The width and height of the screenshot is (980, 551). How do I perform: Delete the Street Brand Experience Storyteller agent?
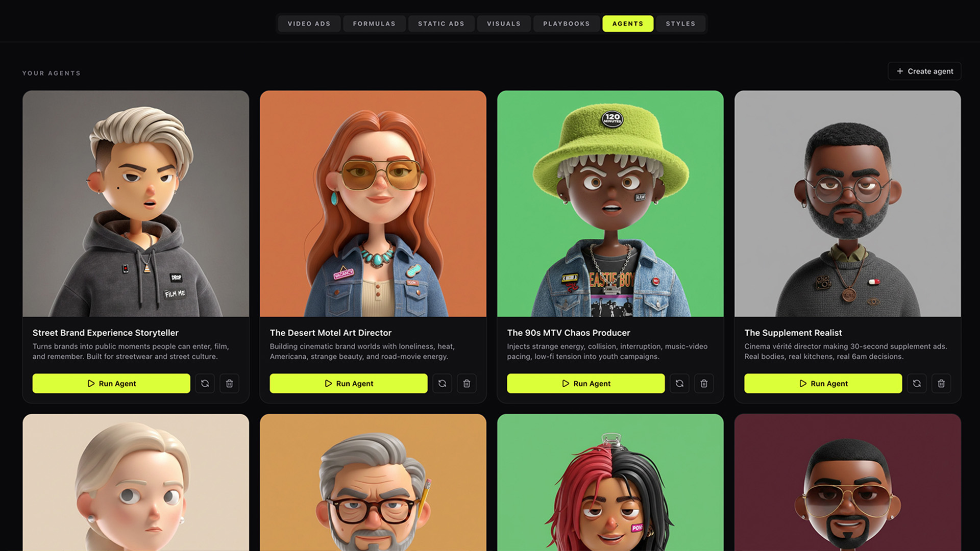coord(229,383)
